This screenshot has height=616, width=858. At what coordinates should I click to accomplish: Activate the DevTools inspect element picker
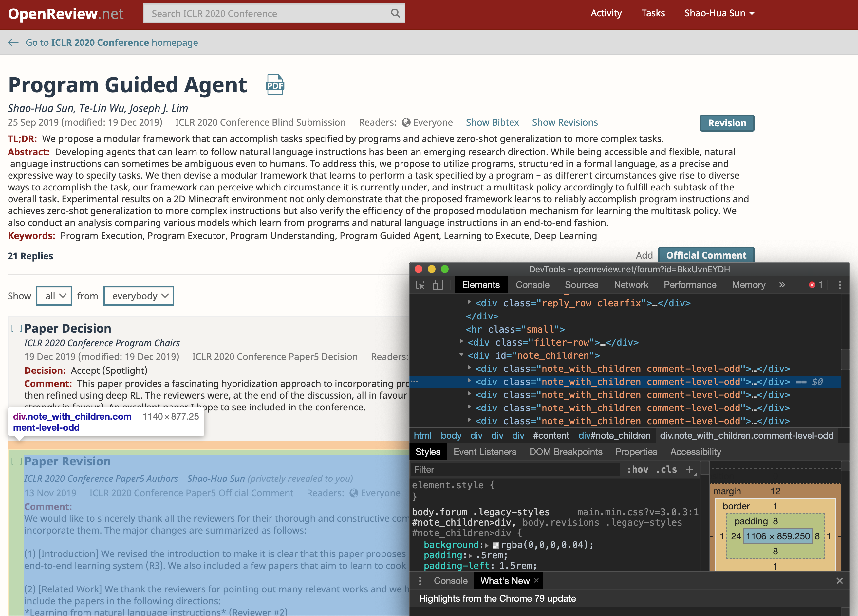[x=420, y=285]
